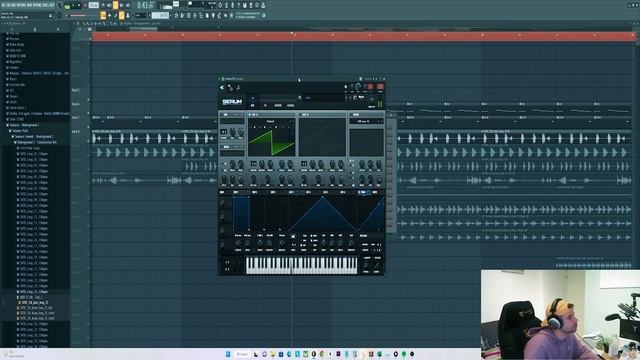
Task: Toggle the NOISE oscillator enable
Action: click(221, 147)
